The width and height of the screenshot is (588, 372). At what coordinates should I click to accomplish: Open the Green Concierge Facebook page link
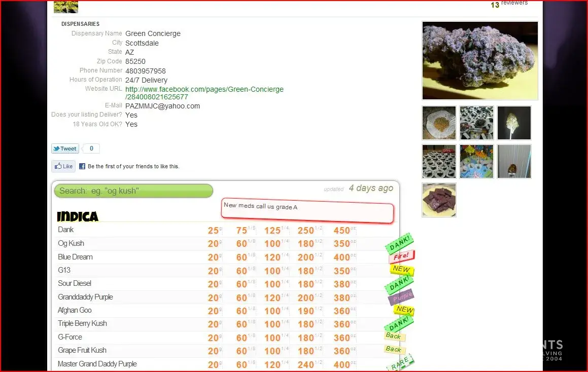(204, 93)
